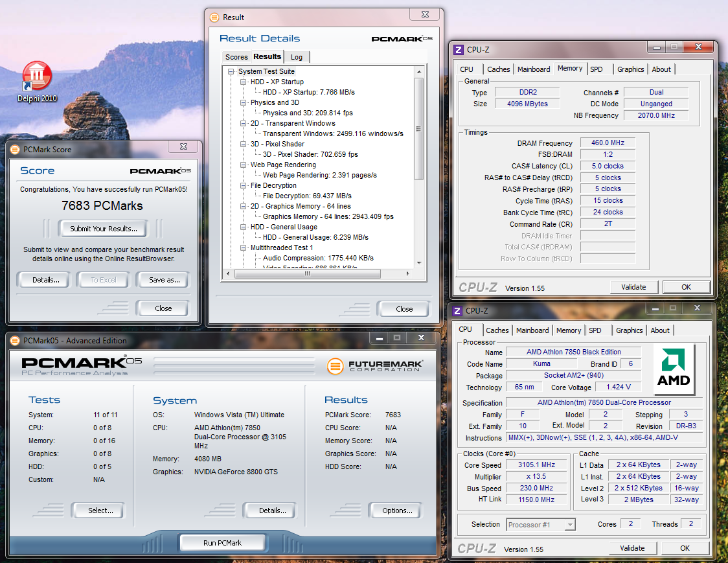Select 'Physics and 3D: 209.814 fps' result row

click(308, 113)
